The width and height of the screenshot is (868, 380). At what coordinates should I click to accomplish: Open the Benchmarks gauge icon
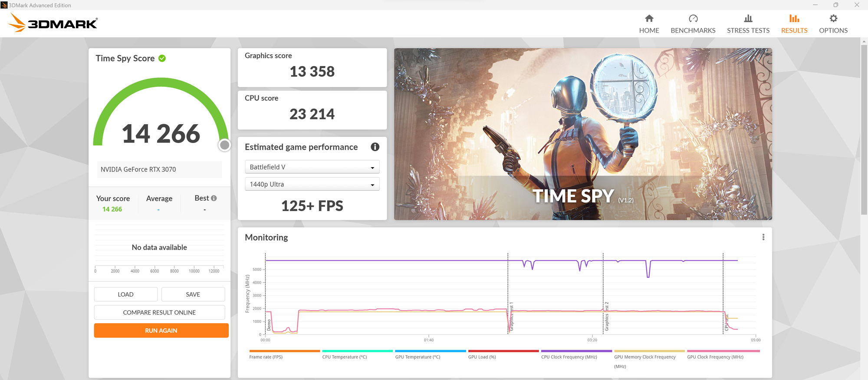(693, 18)
